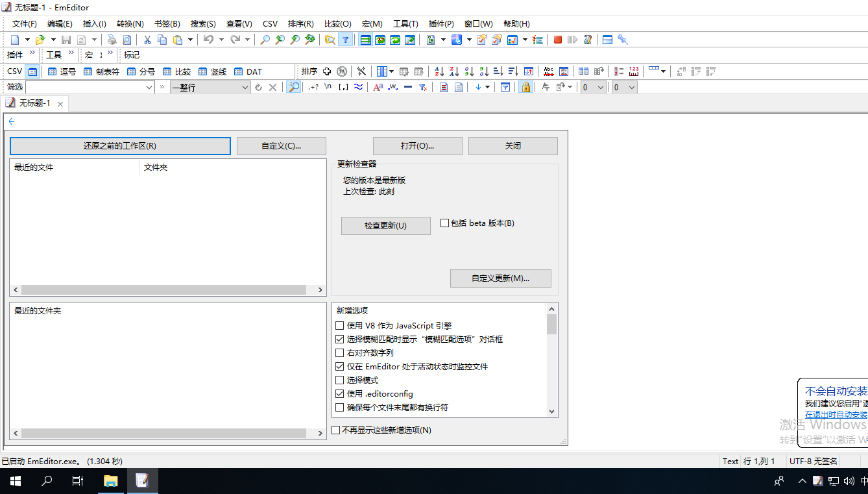Click the blue back arrow
Viewport: 868px width, 494px height.
(x=12, y=121)
